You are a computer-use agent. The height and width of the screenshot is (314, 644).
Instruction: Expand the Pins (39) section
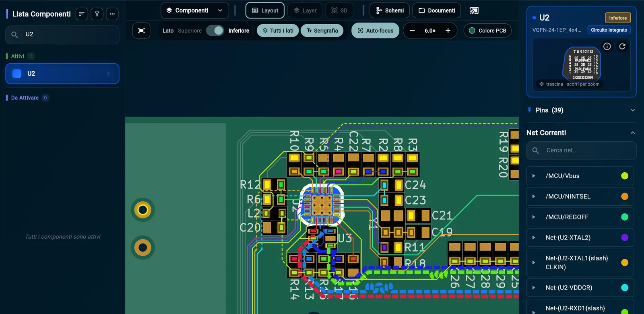click(x=582, y=110)
